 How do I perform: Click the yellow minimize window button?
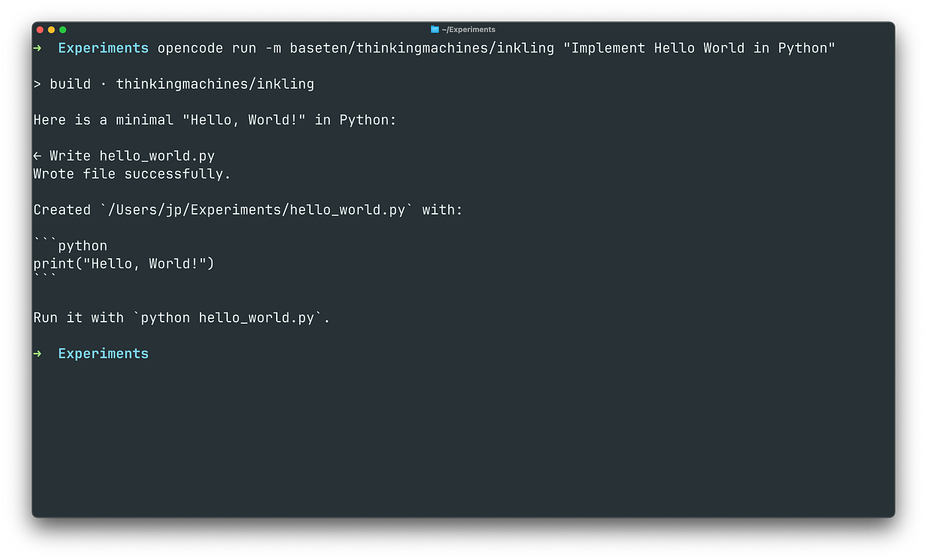[52, 30]
